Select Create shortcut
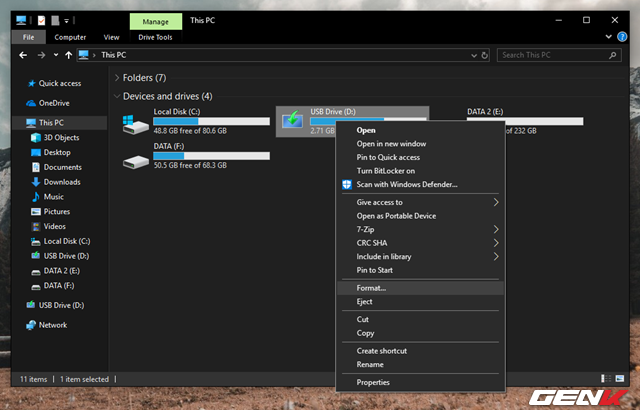 click(x=420, y=351)
